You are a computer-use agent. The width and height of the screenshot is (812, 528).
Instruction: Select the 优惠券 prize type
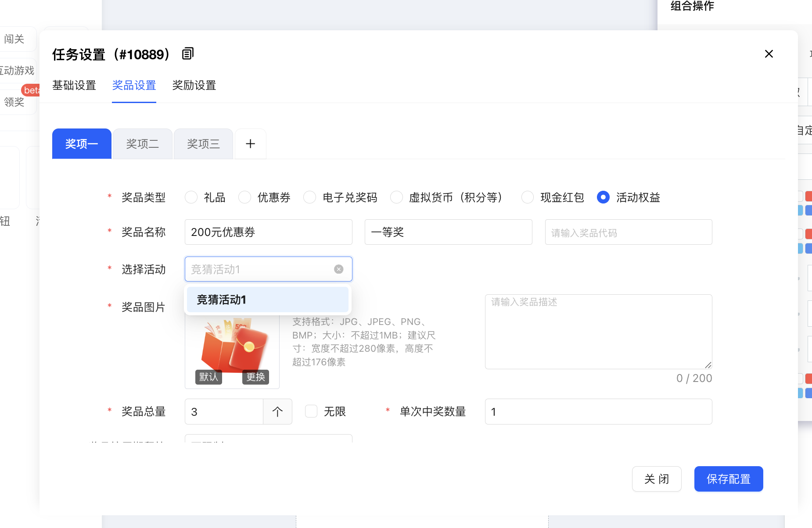pyautogui.click(x=245, y=197)
